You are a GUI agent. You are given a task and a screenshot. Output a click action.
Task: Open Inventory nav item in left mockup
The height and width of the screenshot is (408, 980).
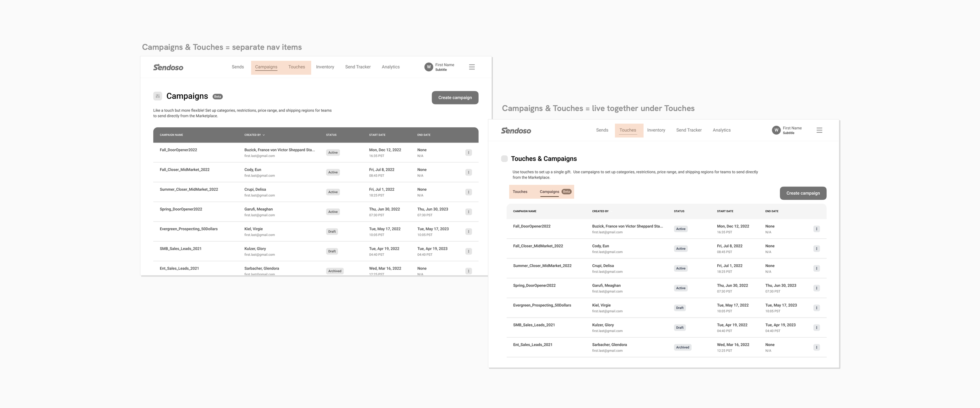tap(325, 67)
